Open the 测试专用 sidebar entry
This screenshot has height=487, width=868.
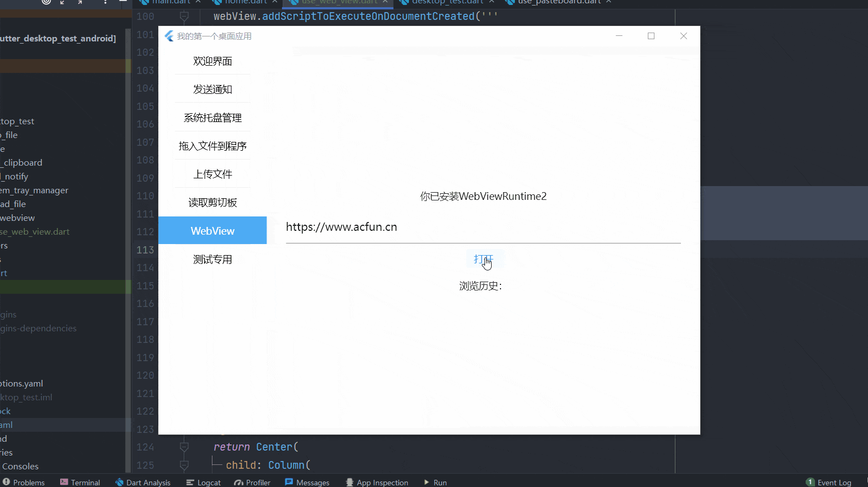(x=212, y=259)
